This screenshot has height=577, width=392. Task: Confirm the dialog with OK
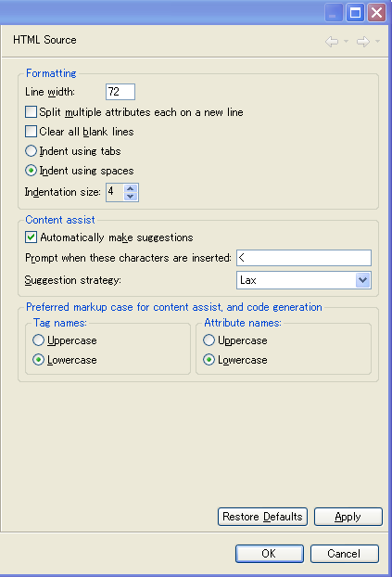[x=270, y=554]
